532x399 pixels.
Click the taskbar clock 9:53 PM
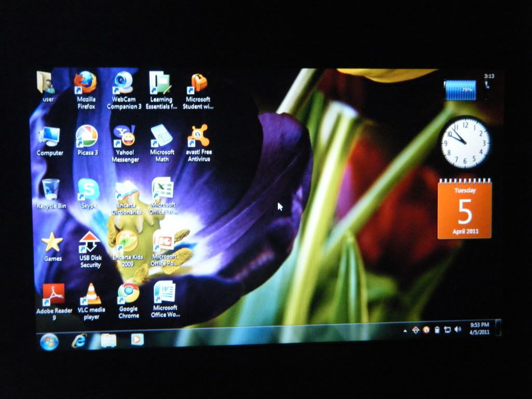[x=480, y=328]
